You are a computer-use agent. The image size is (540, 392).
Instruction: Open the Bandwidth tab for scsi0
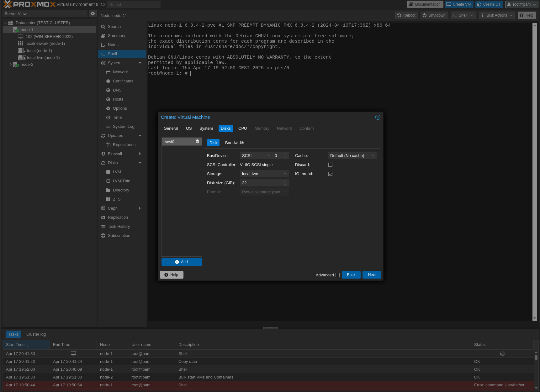pyautogui.click(x=235, y=143)
